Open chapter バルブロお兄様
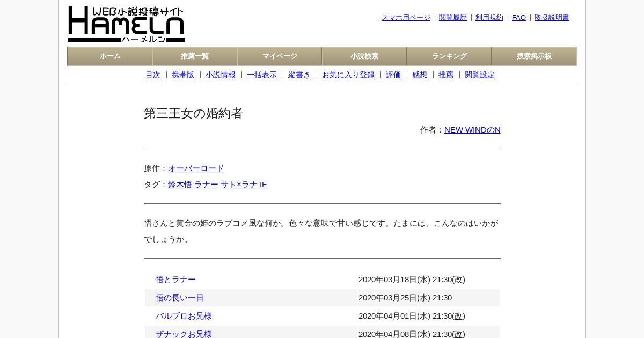The height and width of the screenshot is (338, 644). 184,316
